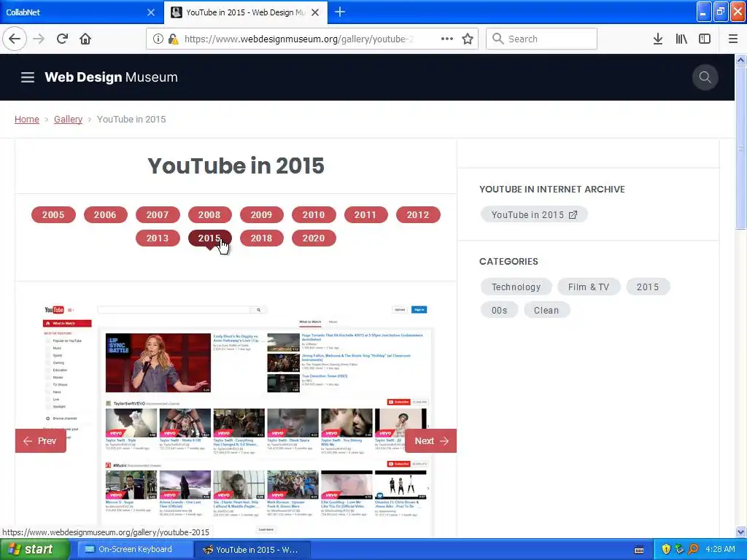Focus the browser Search box

pyautogui.click(x=542, y=39)
